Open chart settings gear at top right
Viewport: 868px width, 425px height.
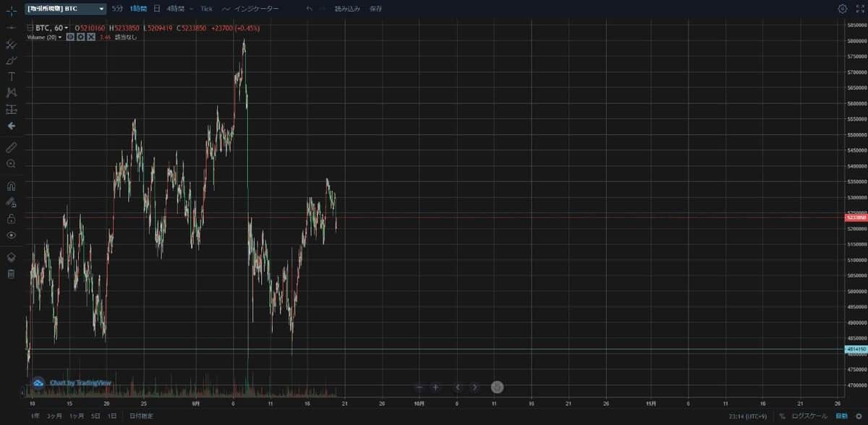pos(843,9)
